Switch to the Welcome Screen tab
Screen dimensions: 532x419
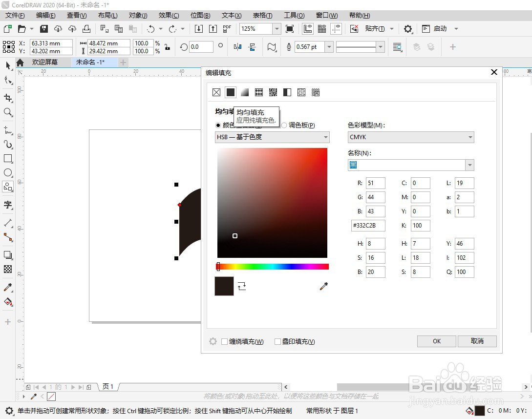[45, 63]
